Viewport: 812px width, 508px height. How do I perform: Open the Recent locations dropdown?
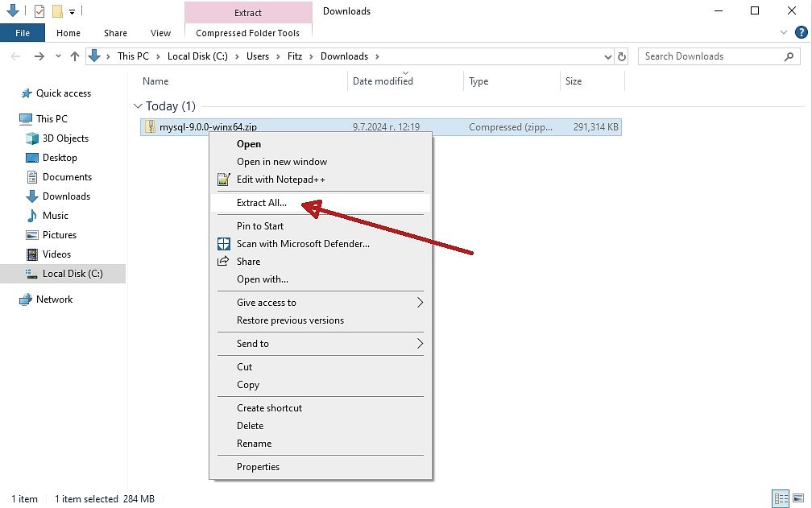[x=58, y=56]
